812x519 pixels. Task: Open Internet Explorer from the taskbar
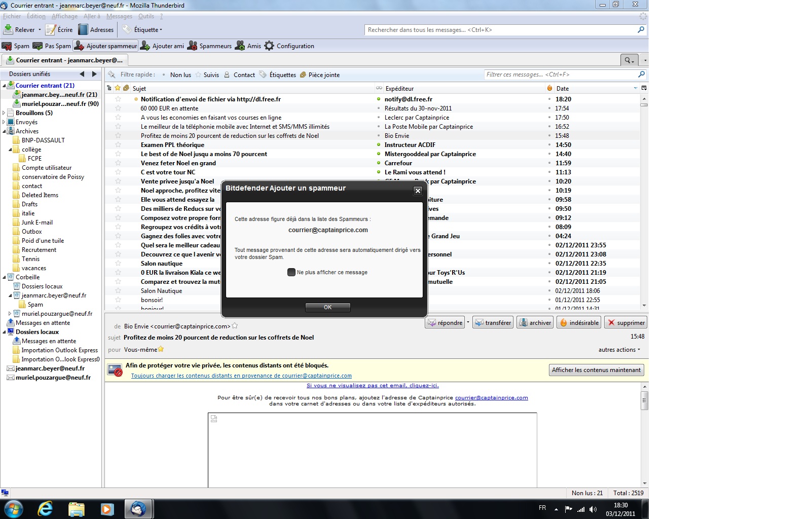point(45,509)
